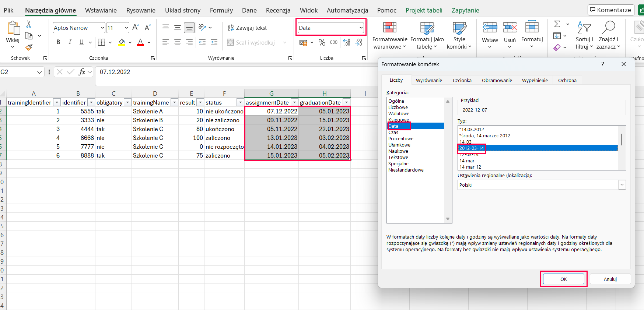644x310 pixels.
Task: Select Walutowe in the Kategoria list
Action: (399, 114)
